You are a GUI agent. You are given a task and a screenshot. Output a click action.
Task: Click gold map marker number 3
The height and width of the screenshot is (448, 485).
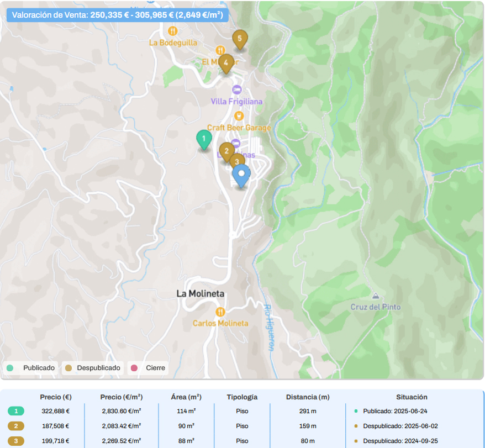click(x=237, y=161)
